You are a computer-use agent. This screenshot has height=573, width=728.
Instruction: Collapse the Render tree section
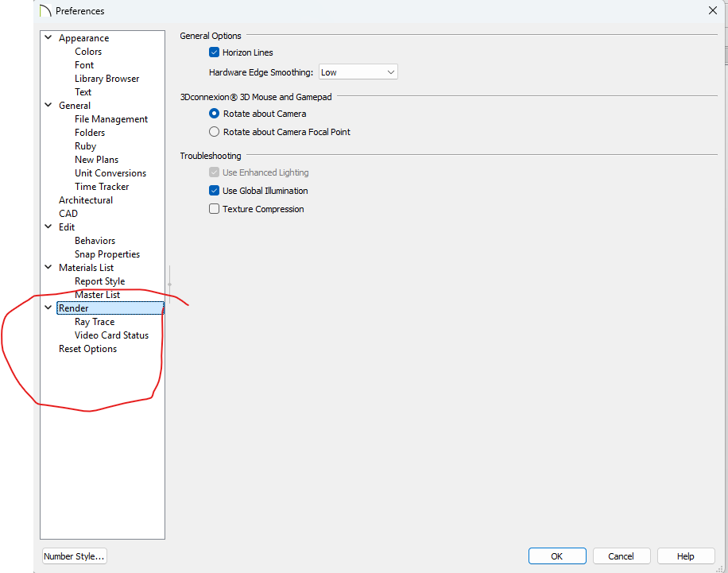(48, 308)
